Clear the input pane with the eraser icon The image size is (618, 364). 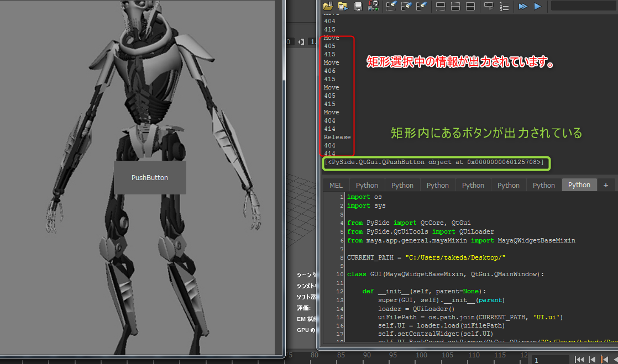tap(406, 6)
